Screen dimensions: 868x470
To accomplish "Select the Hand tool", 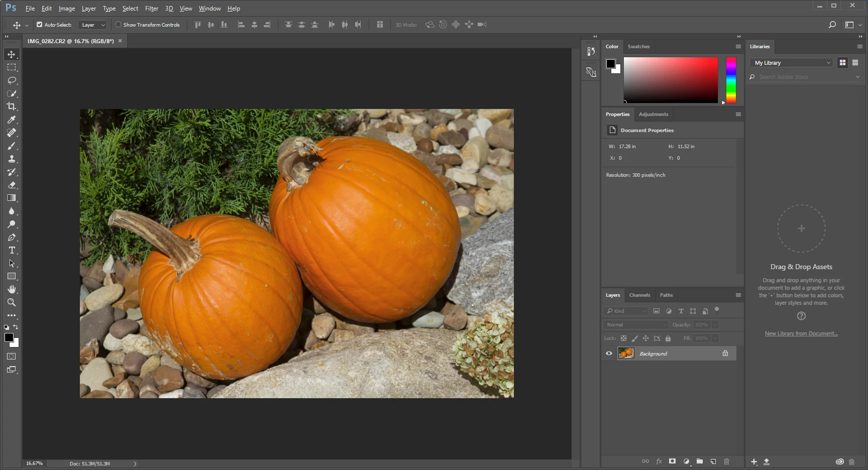I will 12,289.
